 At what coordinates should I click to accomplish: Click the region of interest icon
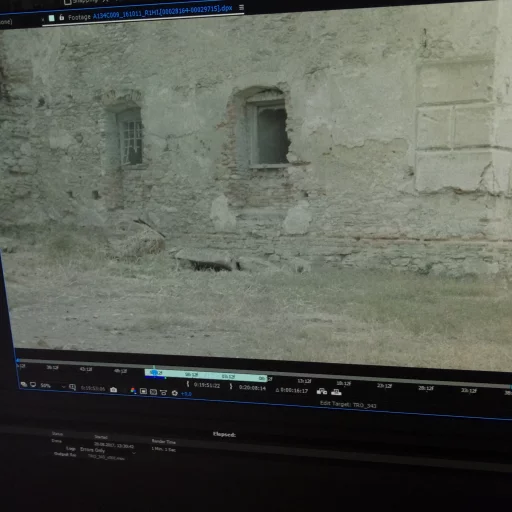pyautogui.click(x=143, y=391)
